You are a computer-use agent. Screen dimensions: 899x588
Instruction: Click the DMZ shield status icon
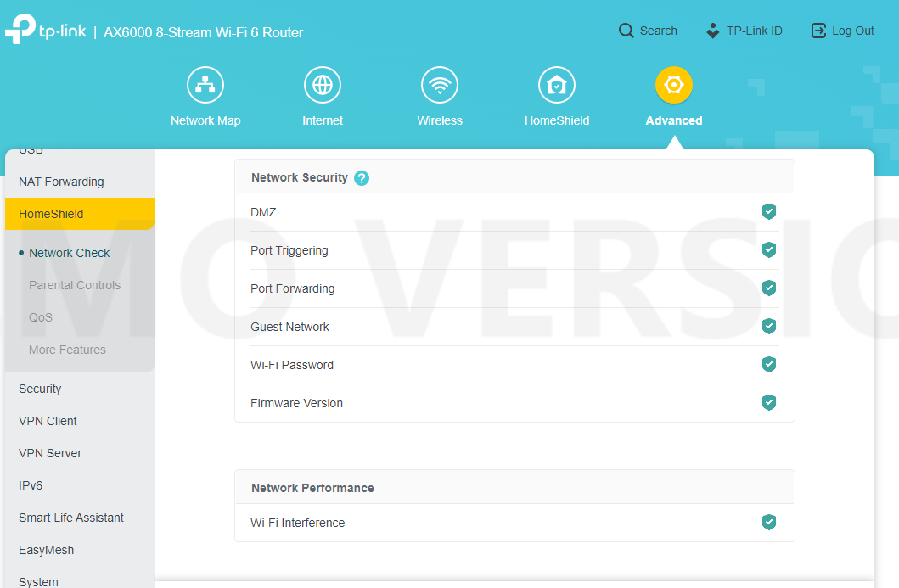click(769, 211)
